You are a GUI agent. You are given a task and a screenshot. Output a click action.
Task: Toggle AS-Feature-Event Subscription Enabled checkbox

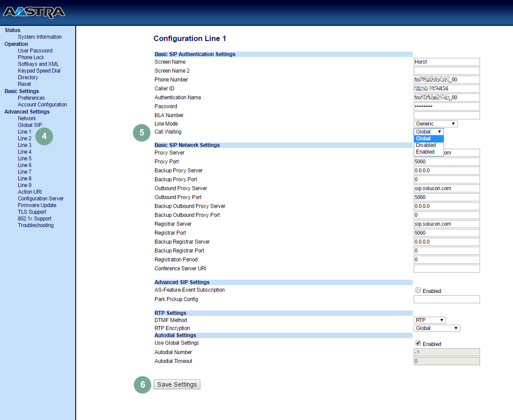pyautogui.click(x=418, y=290)
